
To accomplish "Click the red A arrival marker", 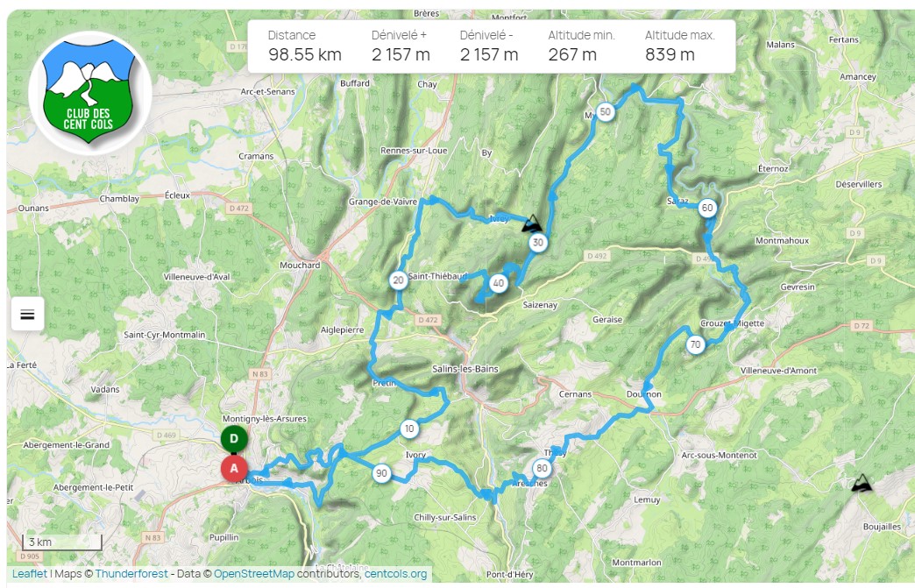I will pyautogui.click(x=234, y=468).
